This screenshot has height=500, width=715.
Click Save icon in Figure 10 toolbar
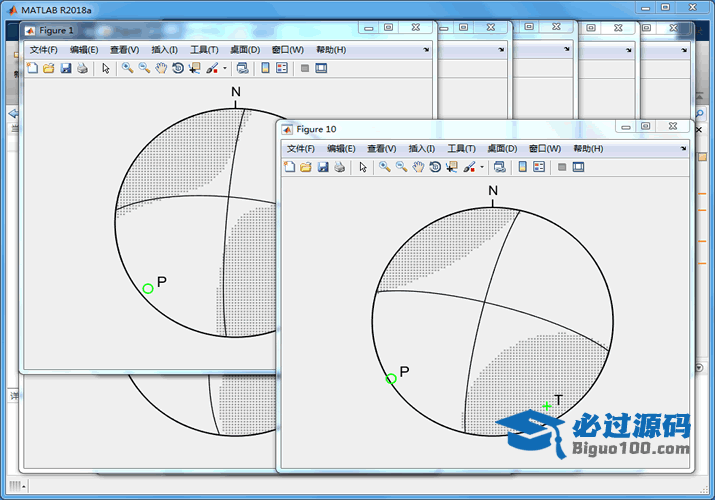point(323,167)
